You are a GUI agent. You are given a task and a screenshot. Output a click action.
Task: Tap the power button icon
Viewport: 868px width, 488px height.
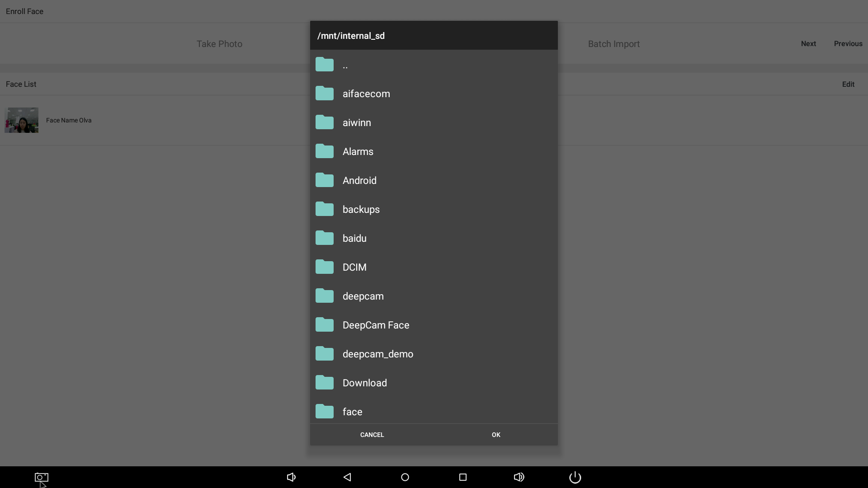[x=575, y=477]
